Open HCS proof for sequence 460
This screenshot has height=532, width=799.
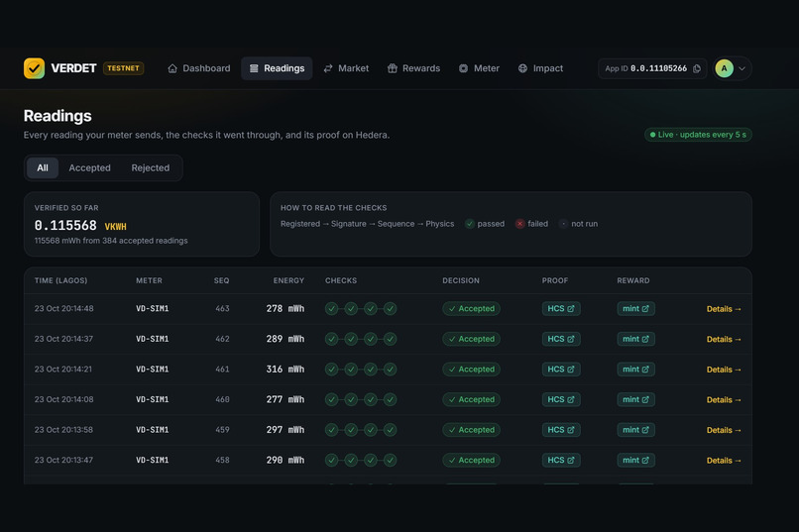pos(561,399)
